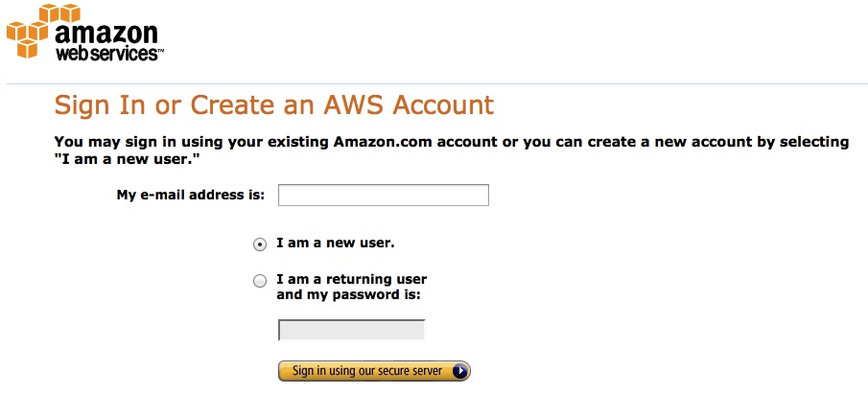868x394 pixels.
Task: Click the dark blue arrow icon on the sign-in button
Action: 459,371
